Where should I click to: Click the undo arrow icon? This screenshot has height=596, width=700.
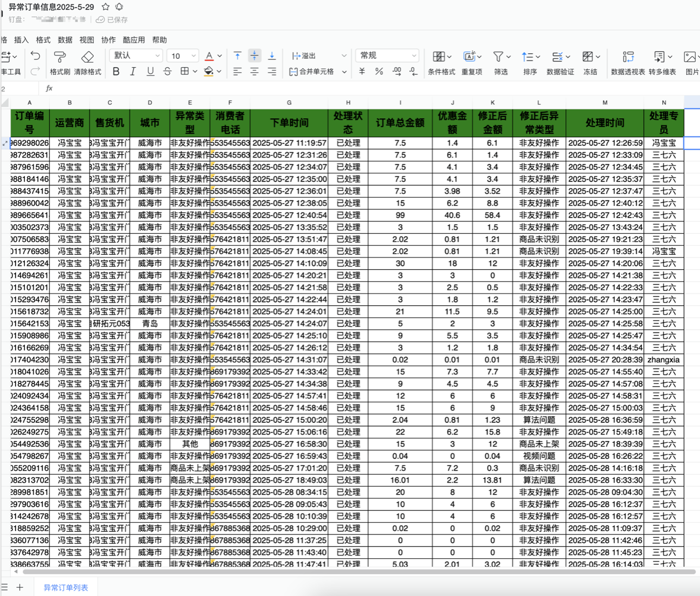click(x=35, y=56)
